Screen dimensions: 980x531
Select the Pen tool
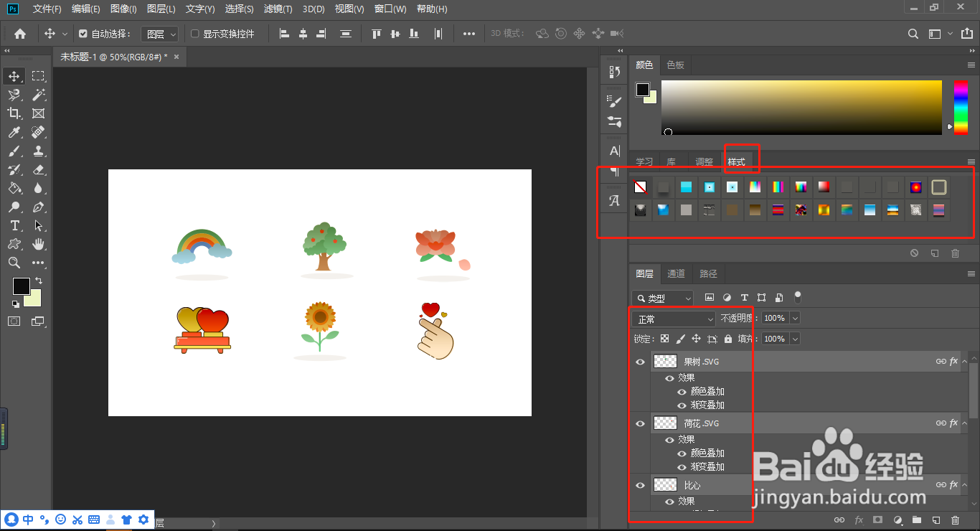coord(38,207)
